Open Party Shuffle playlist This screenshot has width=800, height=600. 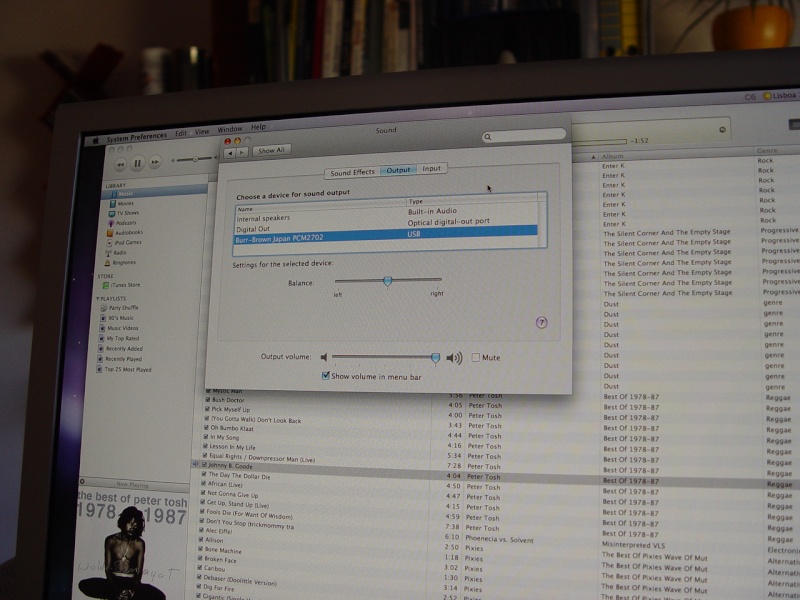pyautogui.click(x=123, y=308)
